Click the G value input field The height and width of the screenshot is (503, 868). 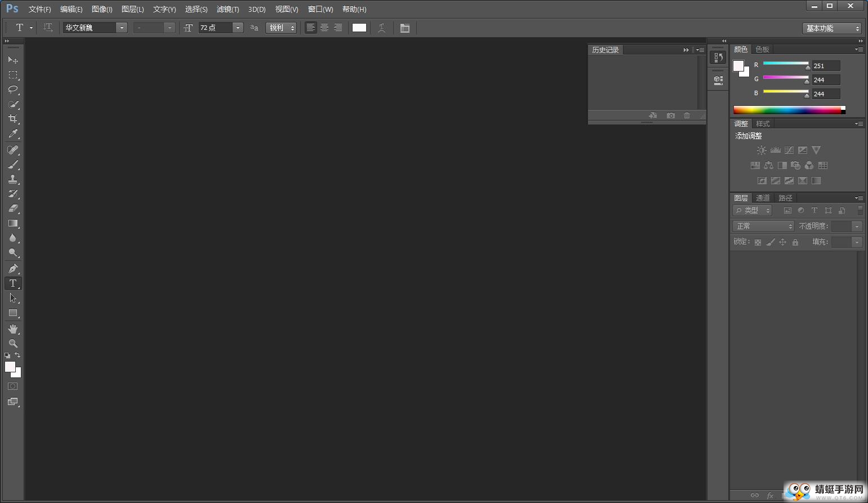coord(826,80)
